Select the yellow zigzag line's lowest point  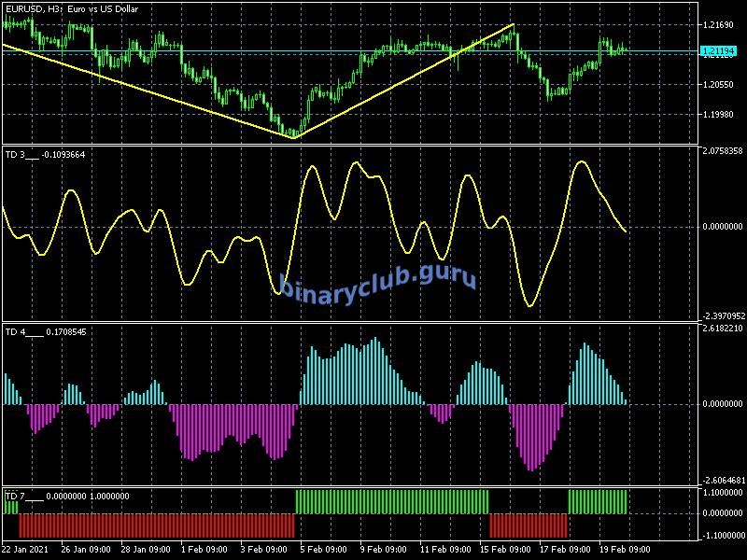tap(293, 137)
